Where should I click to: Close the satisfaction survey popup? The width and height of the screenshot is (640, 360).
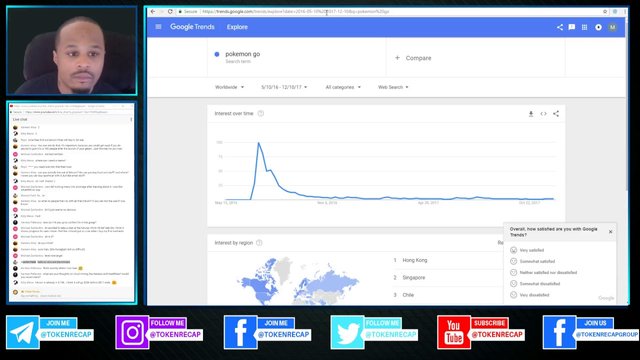pos(611,231)
